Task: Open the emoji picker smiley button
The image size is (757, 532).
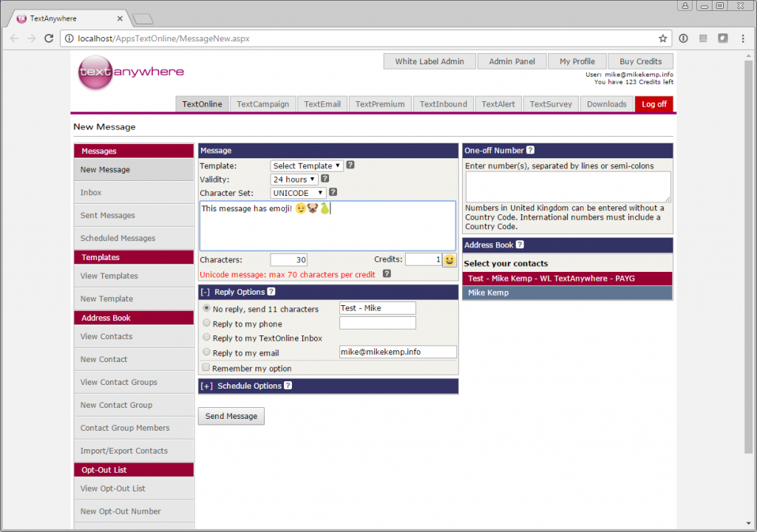Action: tap(449, 260)
